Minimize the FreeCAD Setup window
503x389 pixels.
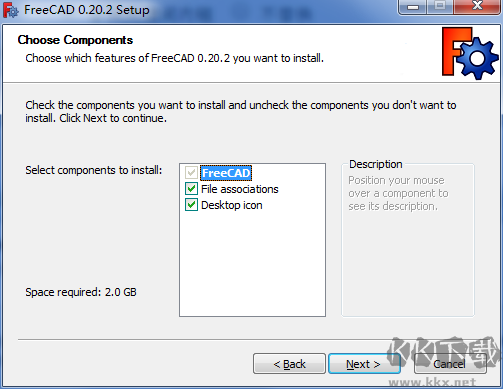pos(413,7)
